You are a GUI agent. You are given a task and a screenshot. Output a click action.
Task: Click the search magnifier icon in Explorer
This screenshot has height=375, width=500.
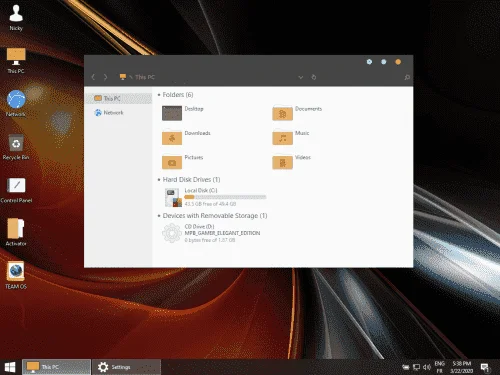tap(407, 77)
